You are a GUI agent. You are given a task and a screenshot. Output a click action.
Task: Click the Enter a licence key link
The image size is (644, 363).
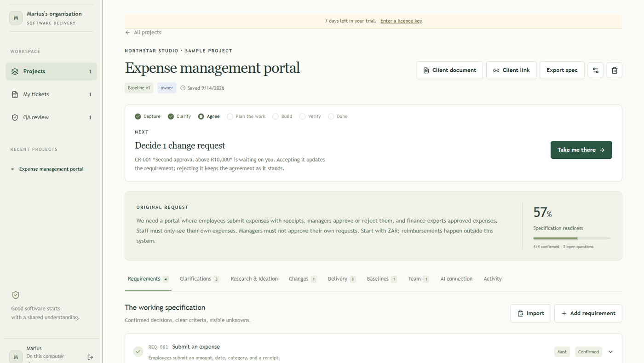click(401, 21)
